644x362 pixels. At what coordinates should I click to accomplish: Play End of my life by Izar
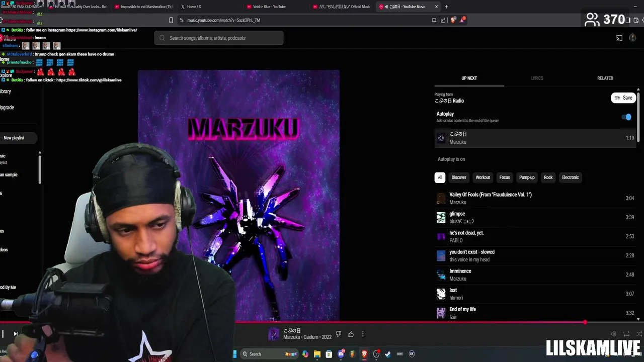535,313
